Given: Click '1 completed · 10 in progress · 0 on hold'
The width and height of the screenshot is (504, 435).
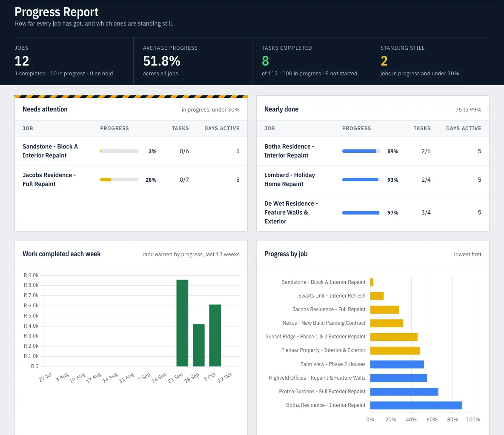Looking at the screenshot, I should point(64,74).
